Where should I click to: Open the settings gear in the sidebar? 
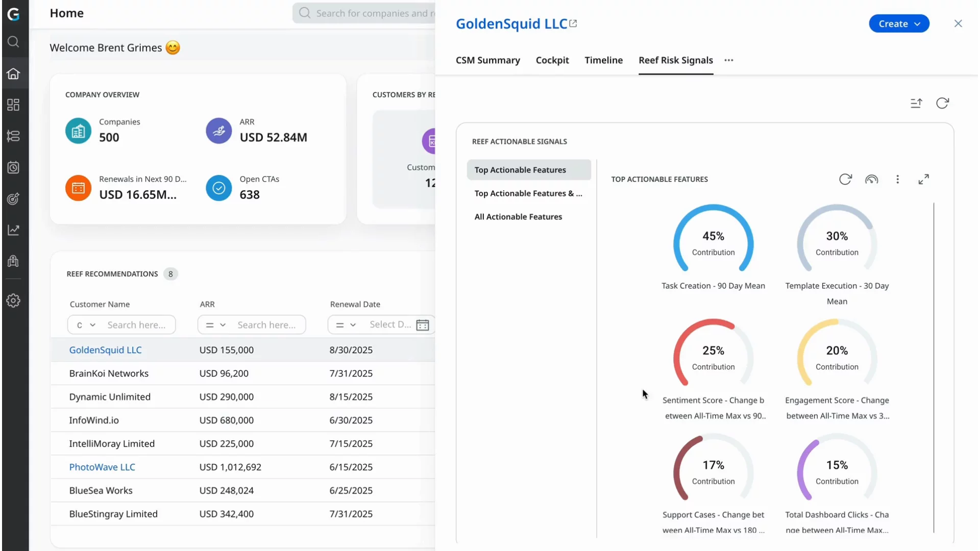click(13, 300)
